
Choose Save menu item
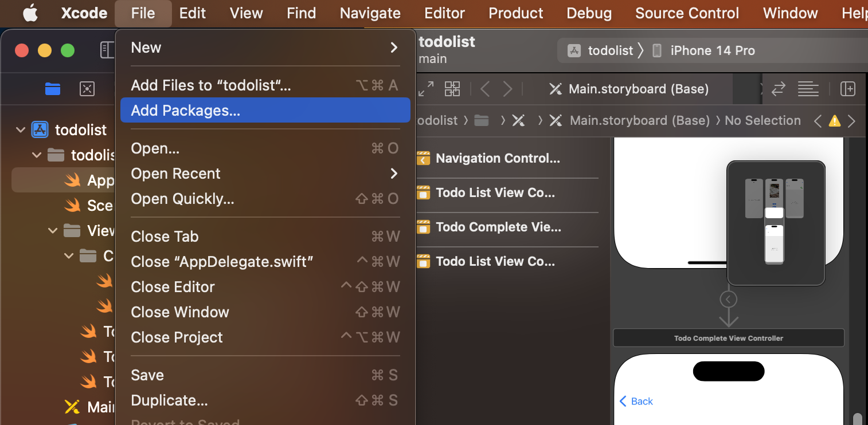coord(265,375)
